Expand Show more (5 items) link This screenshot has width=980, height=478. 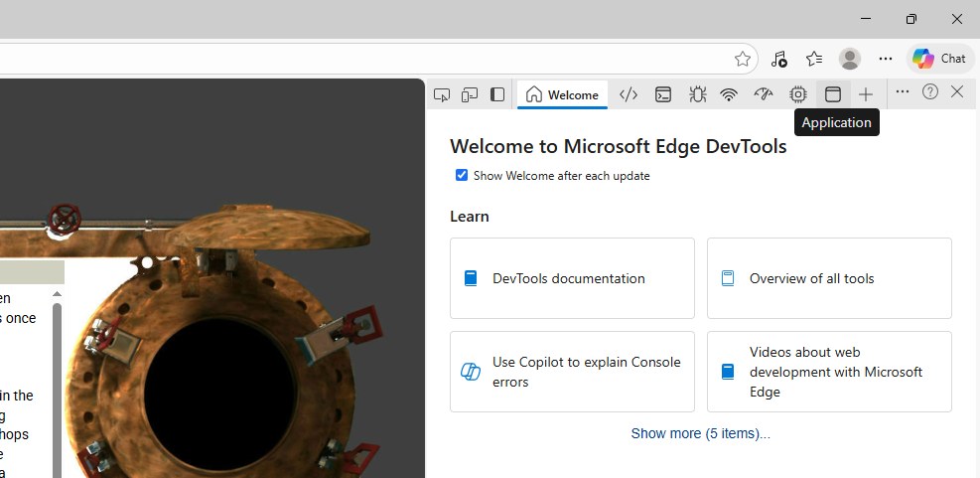pyautogui.click(x=700, y=433)
